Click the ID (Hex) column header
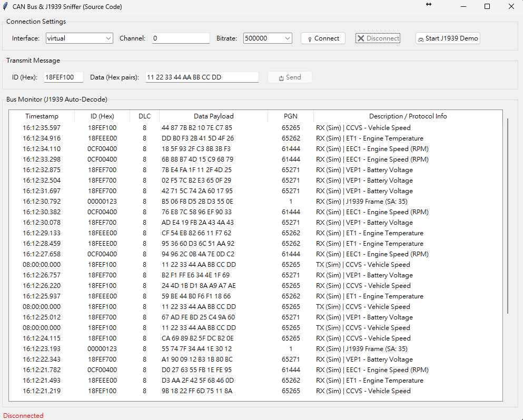Image resolution: width=523 pixels, height=420 pixels. point(102,116)
